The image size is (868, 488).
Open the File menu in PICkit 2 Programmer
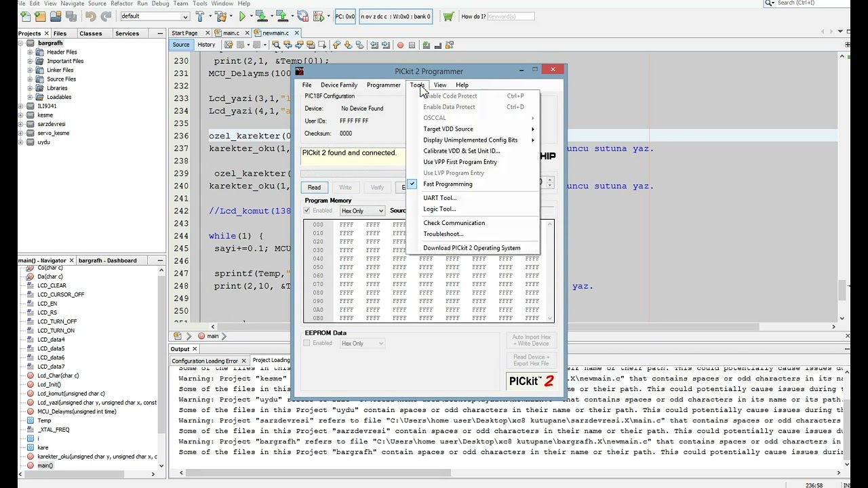[x=307, y=85]
